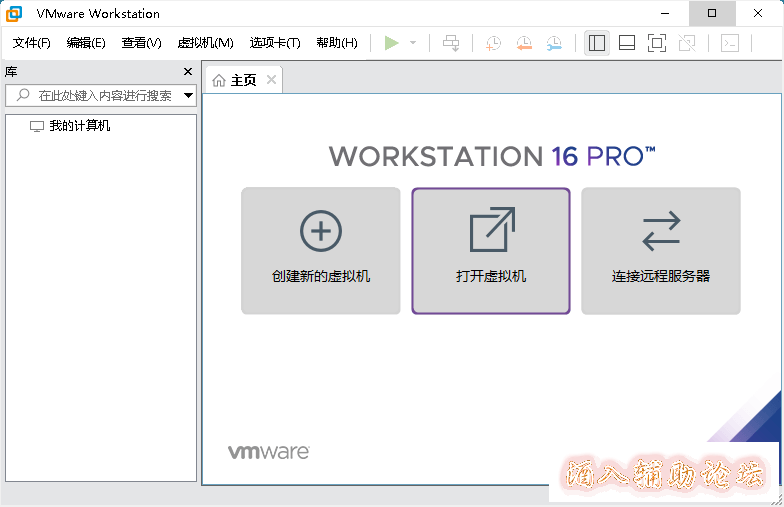Viewport: 784px width, 507px height.
Task: Click the green power-on play button
Action: [392, 43]
